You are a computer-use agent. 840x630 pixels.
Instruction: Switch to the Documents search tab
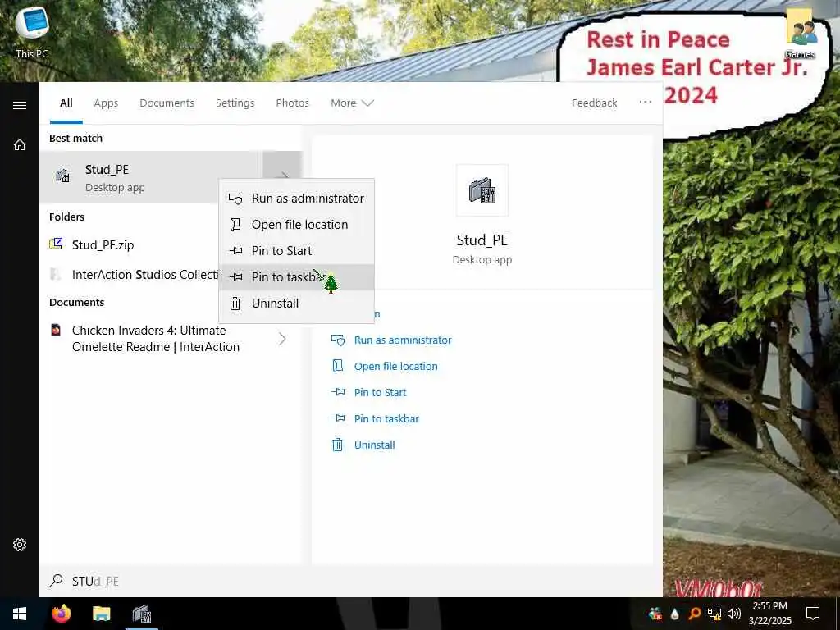[x=167, y=103]
